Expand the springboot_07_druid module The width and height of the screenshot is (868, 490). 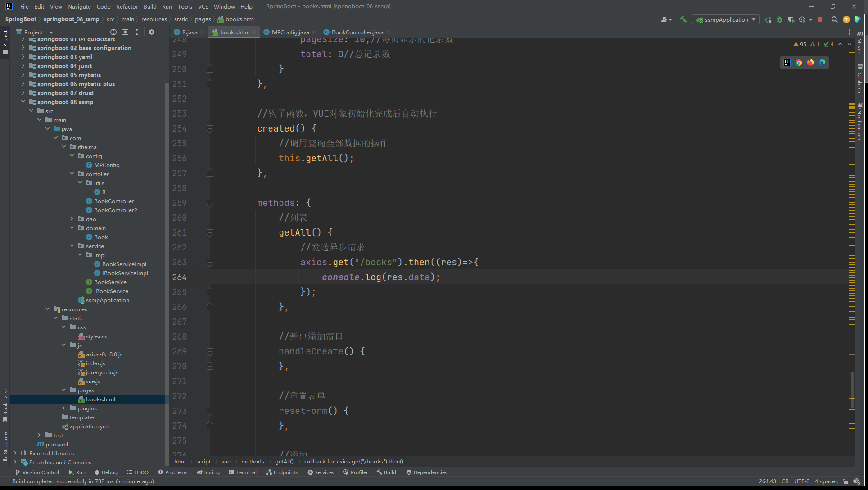pyautogui.click(x=23, y=93)
